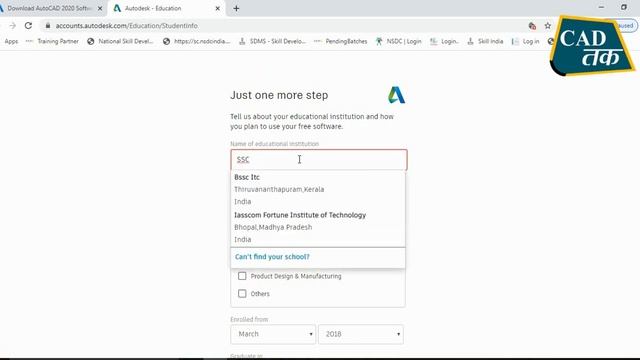Click the Can't find your school? link
This screenshot has width=640, height=360.
coord(272,257)
